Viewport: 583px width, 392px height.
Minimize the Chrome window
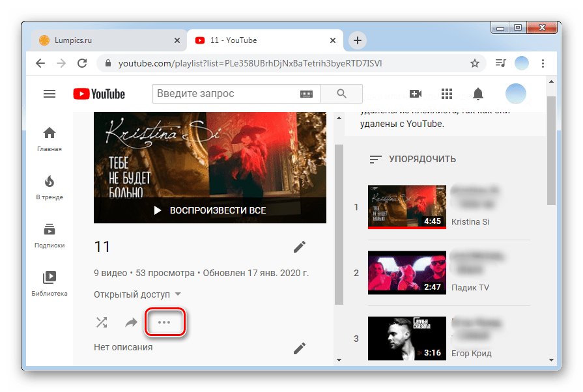tap(500, 28)
